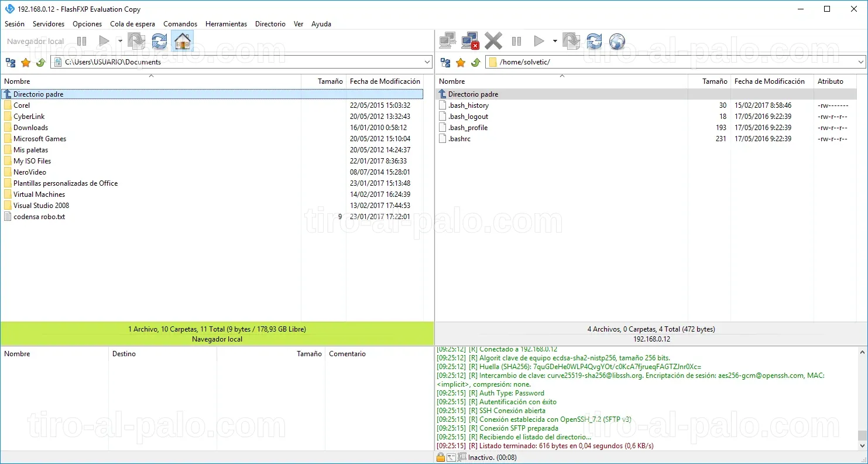Click the log panel vertical scrollbar

(x=862, y=398)
